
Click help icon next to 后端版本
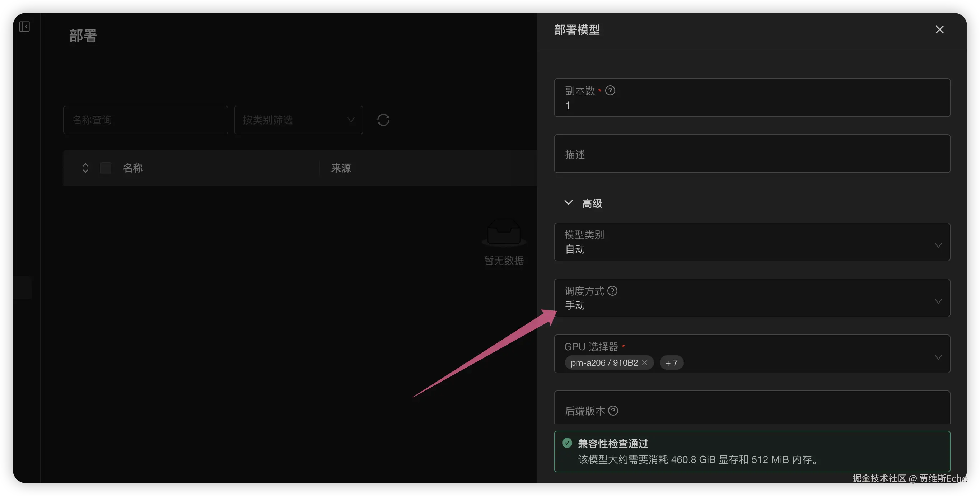click(613, 411)
